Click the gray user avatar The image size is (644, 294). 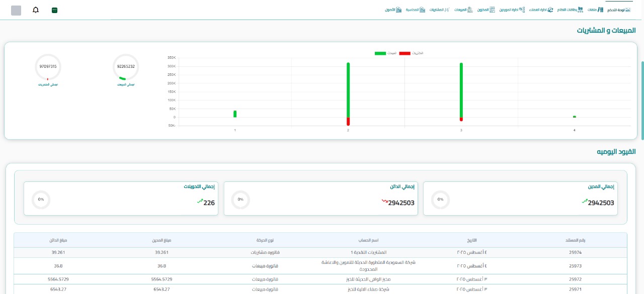click(16, 11)
